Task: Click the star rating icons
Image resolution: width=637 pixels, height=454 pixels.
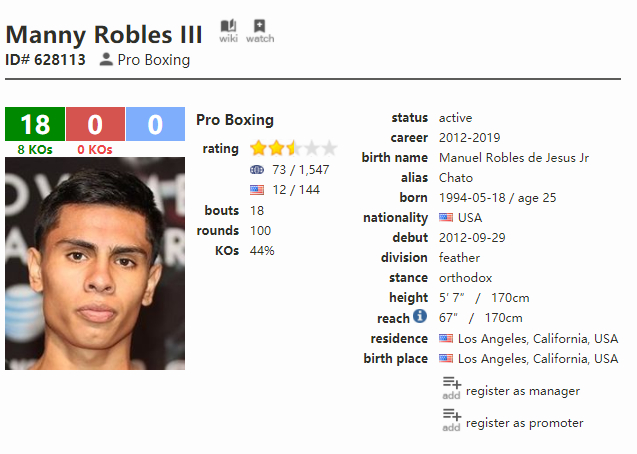Action: [293, 148]
